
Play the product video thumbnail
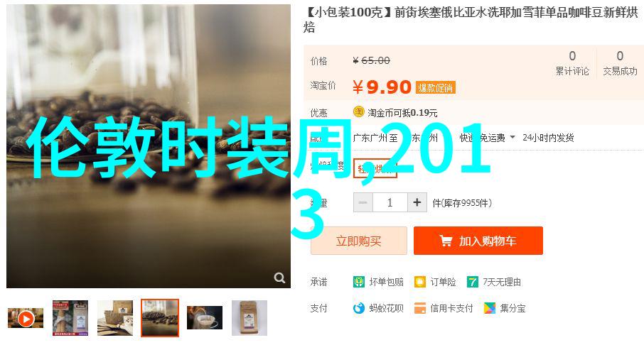click(26, 318)
